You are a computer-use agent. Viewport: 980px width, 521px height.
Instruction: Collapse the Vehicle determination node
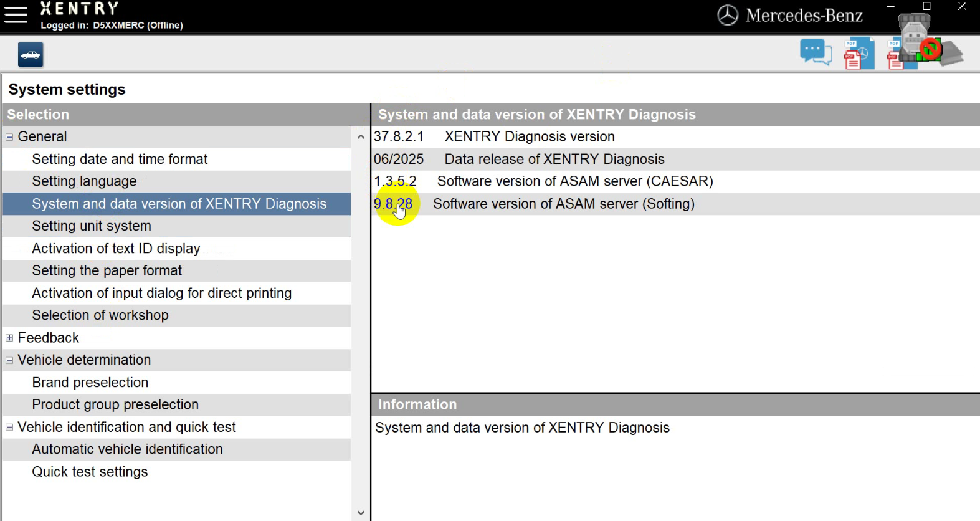(9, 360)
